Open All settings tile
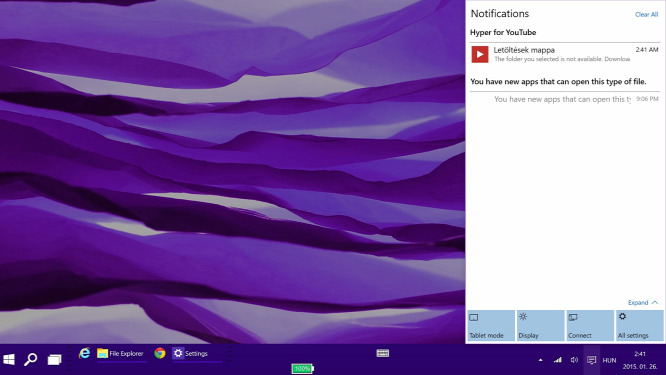The image size is (666, 375). point(639,325)
